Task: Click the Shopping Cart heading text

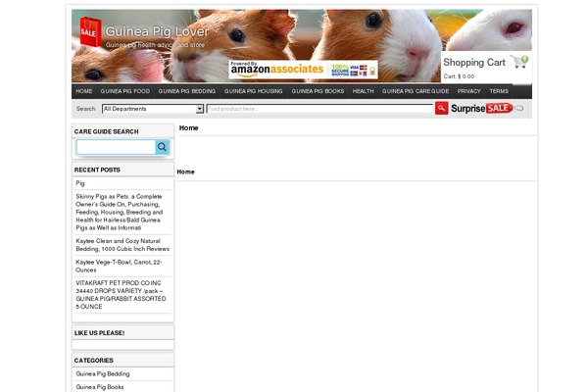Action: (474, 63)
